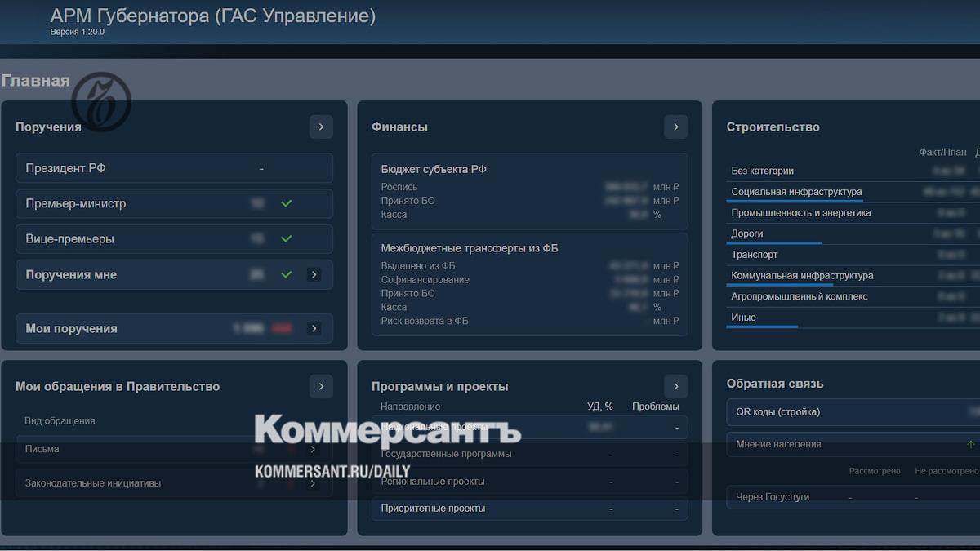
Task: Click the Дороги progress bar
Action: pyautogui.click(x=773, y=242)
